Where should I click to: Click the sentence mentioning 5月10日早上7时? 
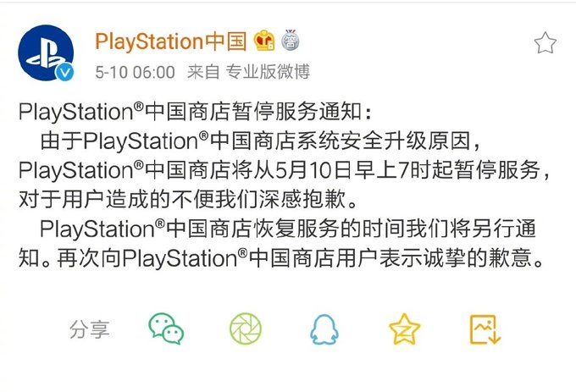[285, 170]
